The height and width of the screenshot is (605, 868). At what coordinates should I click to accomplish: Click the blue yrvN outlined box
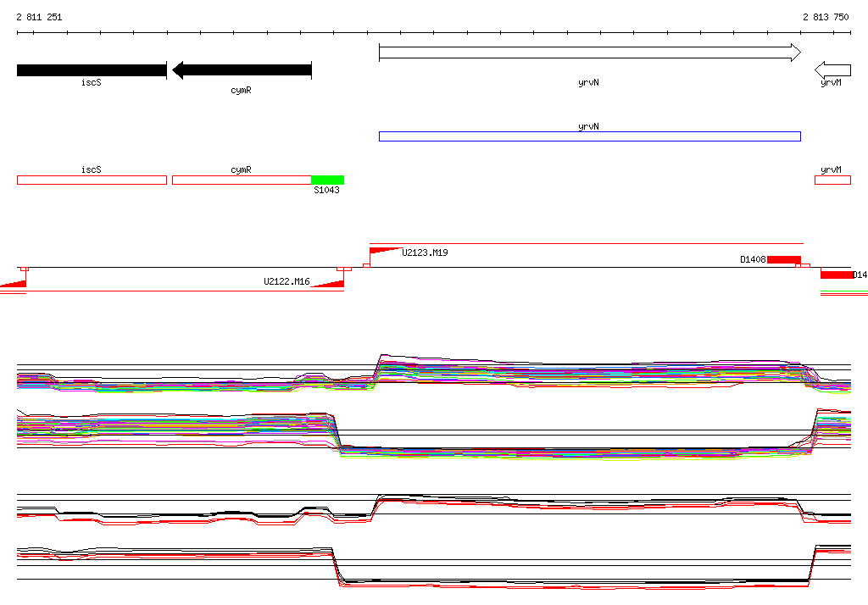[590, 136]
